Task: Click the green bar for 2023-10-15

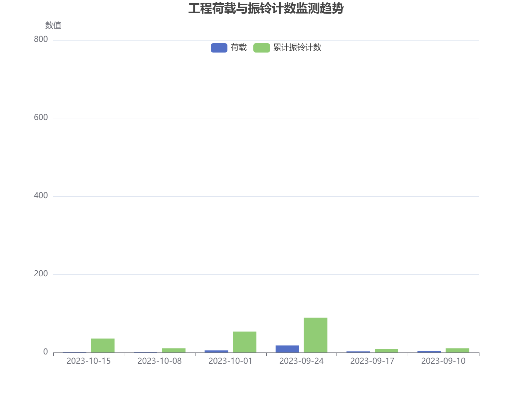Action: pos(103,345)
